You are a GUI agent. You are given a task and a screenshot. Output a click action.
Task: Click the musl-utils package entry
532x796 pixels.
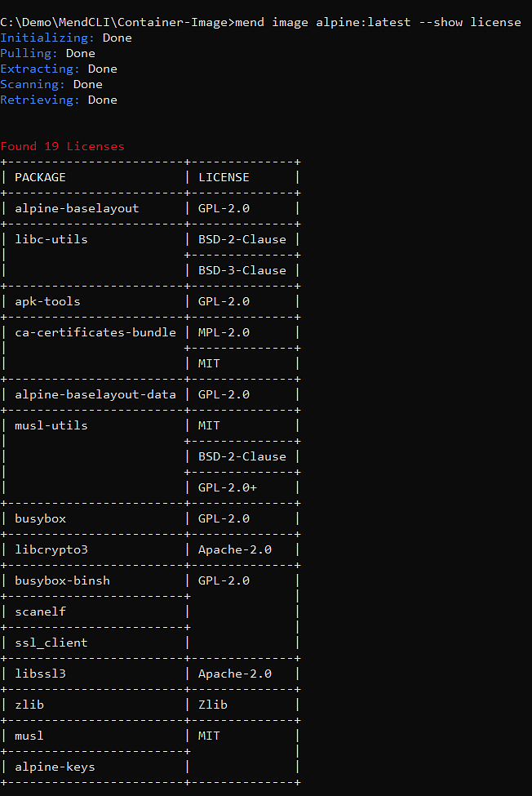point(51,425)
